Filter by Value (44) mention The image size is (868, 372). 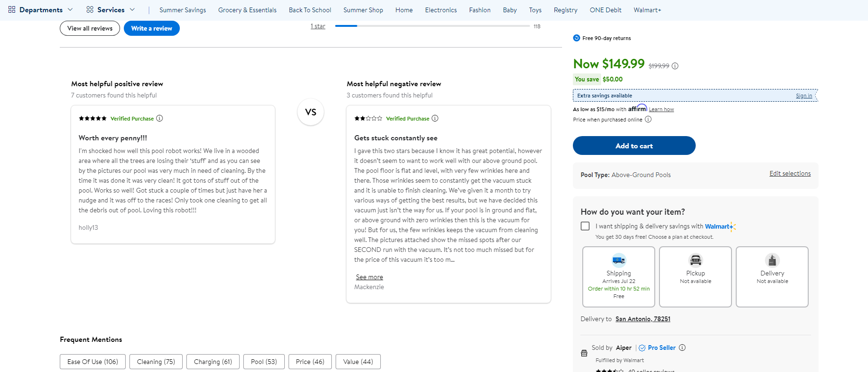[x=358, y=362]
